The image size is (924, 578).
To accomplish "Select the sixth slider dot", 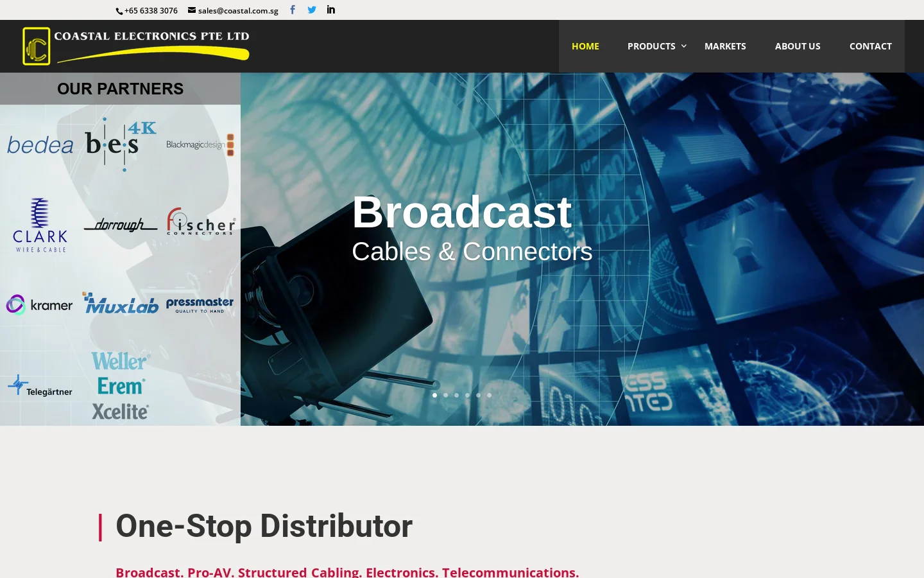I will [489, 395].
